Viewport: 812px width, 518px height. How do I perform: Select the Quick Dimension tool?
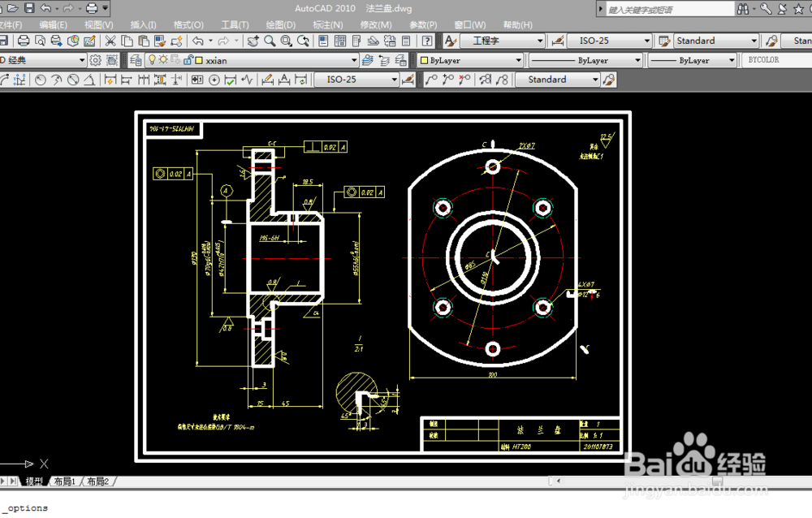click(110, 80)
